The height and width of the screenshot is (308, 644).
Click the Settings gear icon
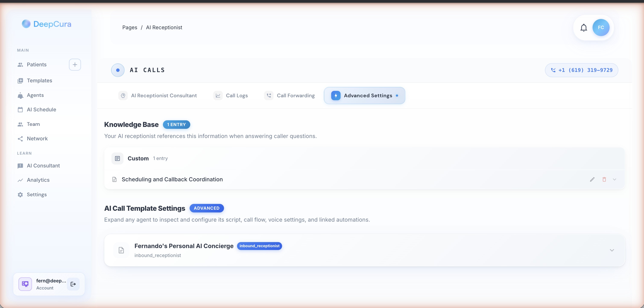pos(20,195)
